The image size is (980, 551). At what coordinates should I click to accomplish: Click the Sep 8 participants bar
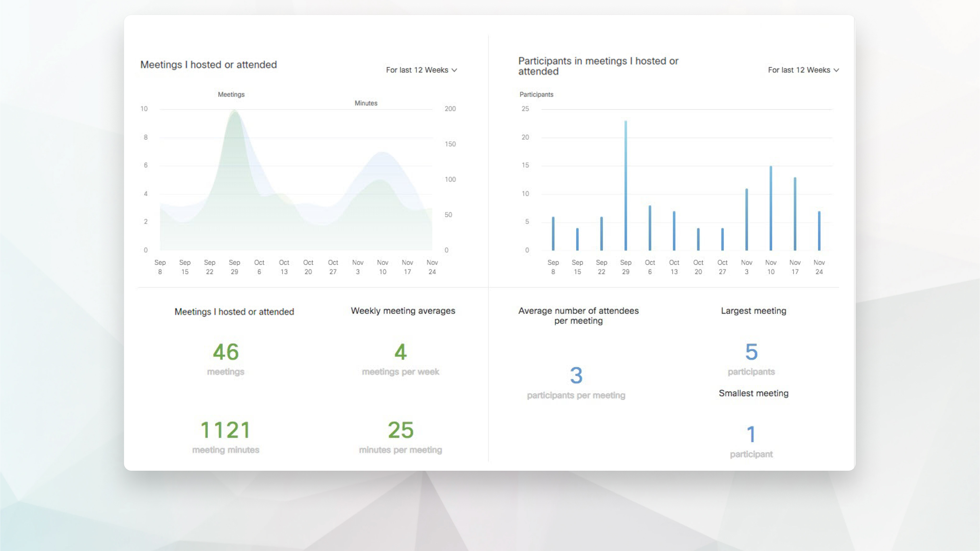pos(553,233)
